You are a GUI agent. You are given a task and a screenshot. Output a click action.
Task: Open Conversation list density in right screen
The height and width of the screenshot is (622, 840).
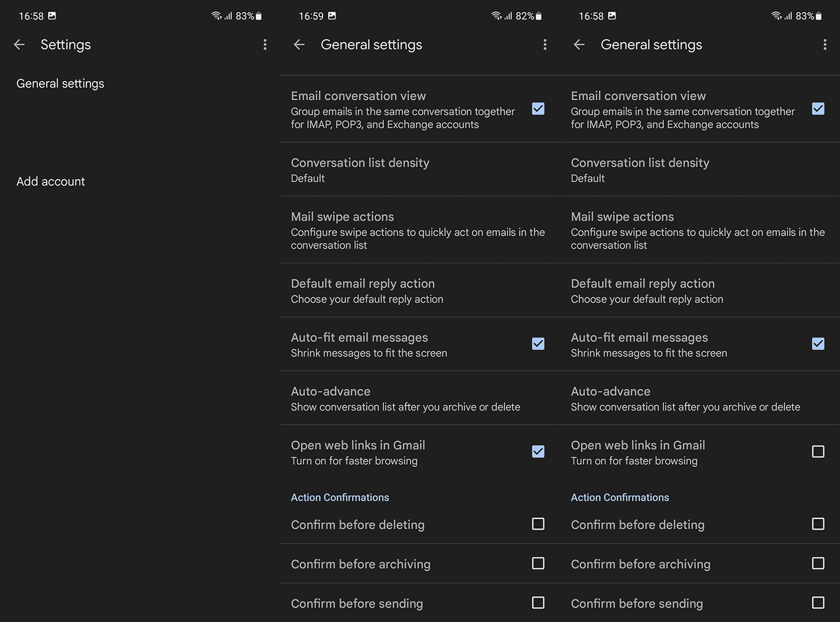point(700,169)
